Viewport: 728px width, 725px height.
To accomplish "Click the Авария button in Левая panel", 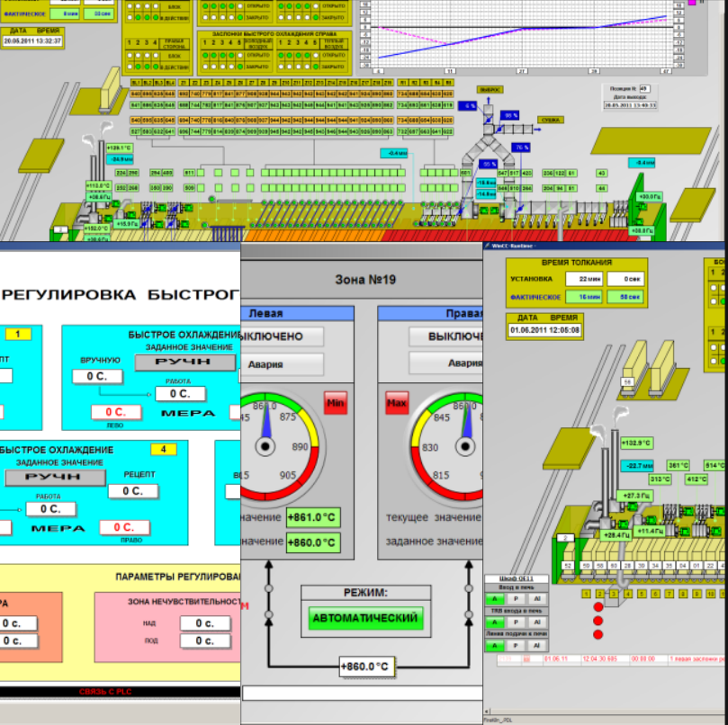I will point(282,364).
